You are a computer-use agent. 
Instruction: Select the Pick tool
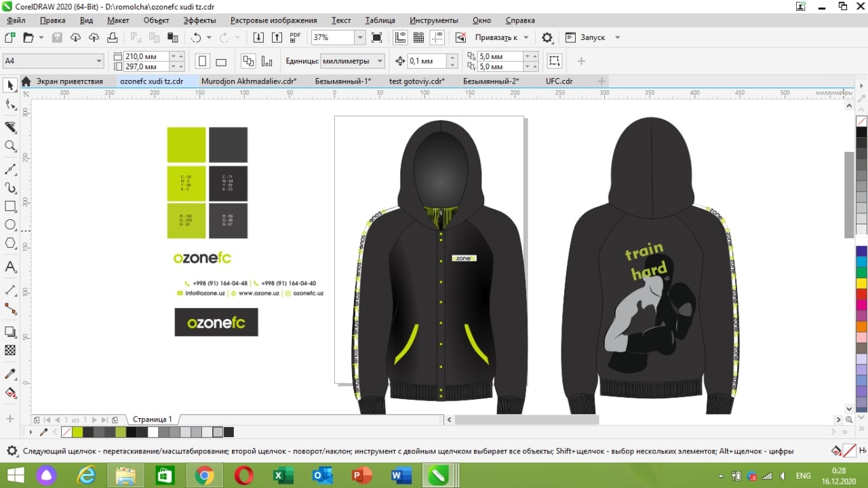(x=10, y=86)
